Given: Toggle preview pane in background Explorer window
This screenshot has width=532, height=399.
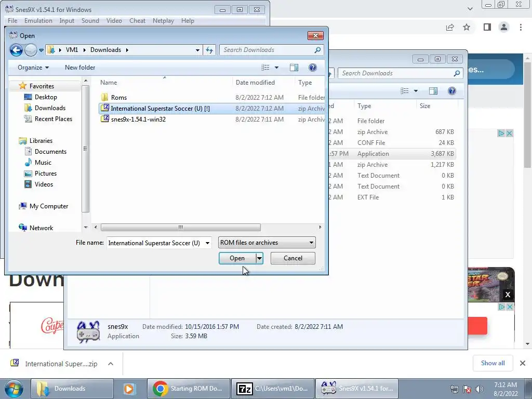Looking at the screenshot, I should pos(433,91).
